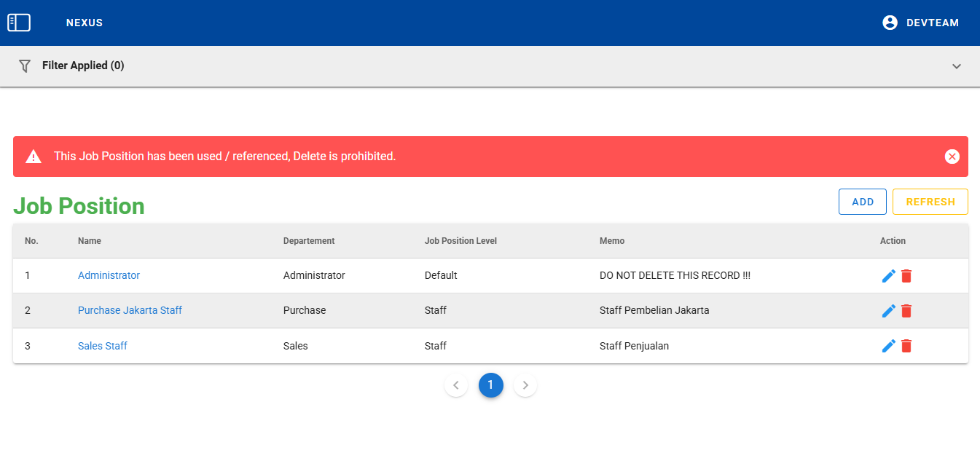This screenshot has height=466, width=980.
Task: Click the DEVTEAM user account icon
Action: pos(890,23)
